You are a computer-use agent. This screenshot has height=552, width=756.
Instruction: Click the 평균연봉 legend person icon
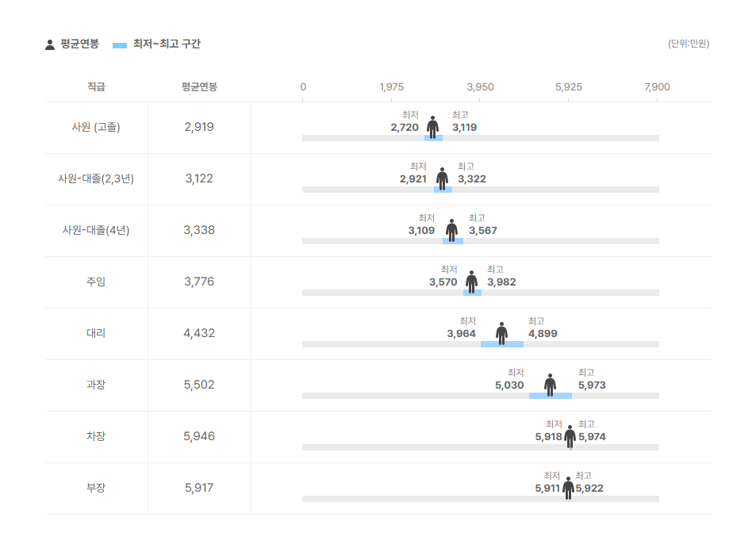click(50, 44)
